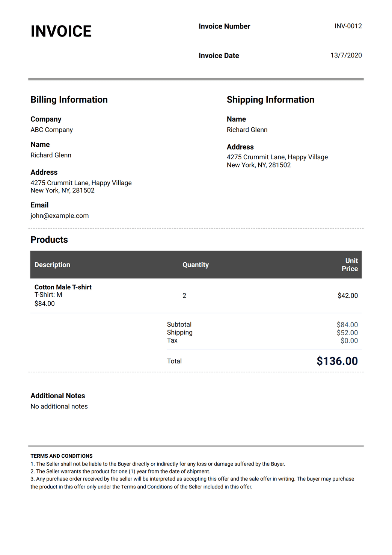Click the total amount $136.00
Image resolution: width=392 pixels, height=555 pixels.
[x=337, y=361]
